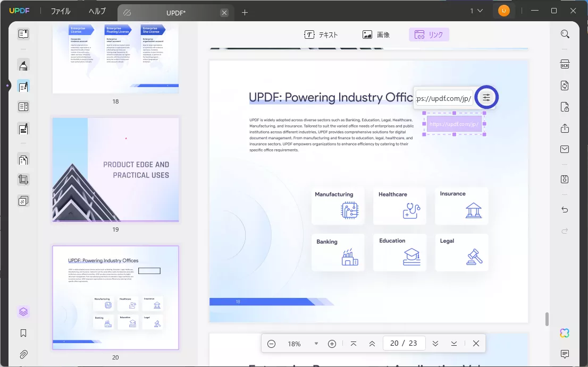
Task: Zoom out with the minus button
Action: [x=272, y=344]
